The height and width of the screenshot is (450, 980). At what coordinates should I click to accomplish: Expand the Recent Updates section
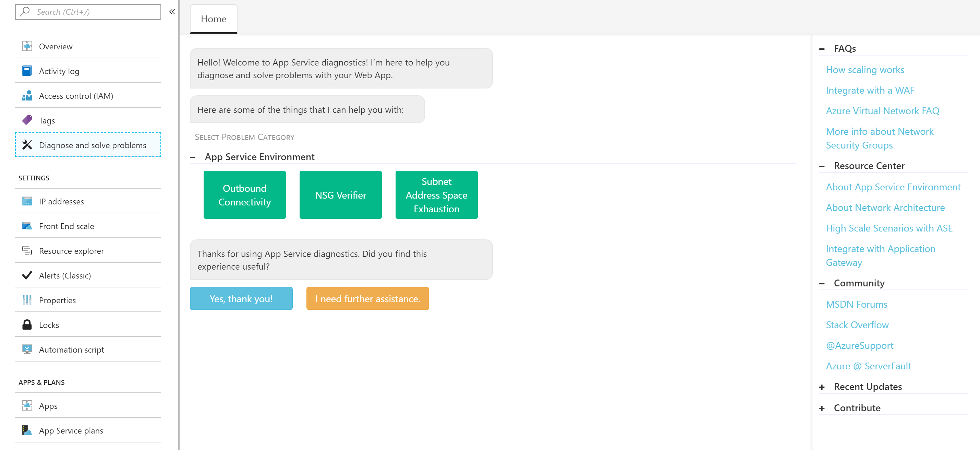(822, 387)
